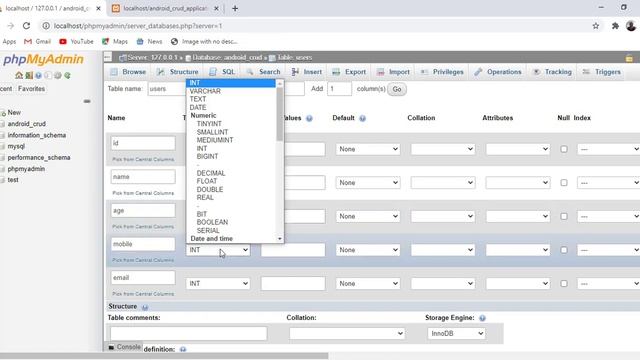Open the Maps bookmark

(x=115, y=42)
